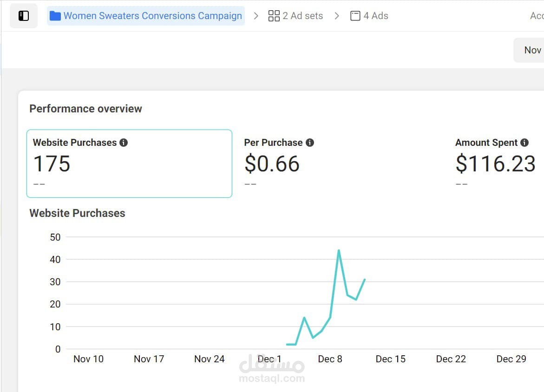Click the Performance overview heading
The width and height of the screenshot is (544, 392).
(x=85, y=109)
